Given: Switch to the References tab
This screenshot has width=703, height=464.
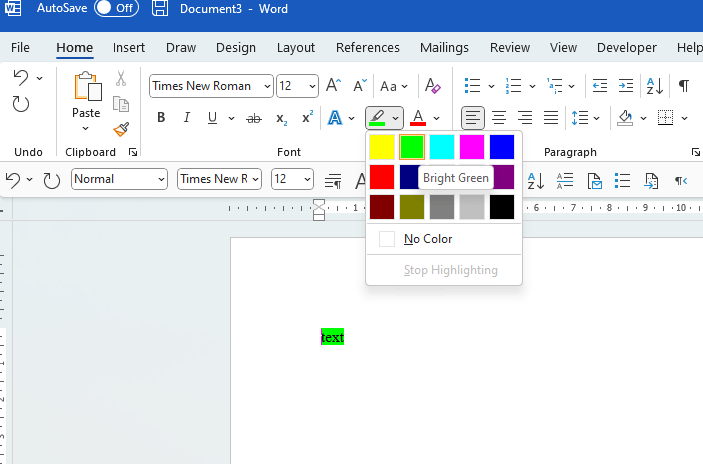Looking at the screenshot, I should [x=368, y=48].
